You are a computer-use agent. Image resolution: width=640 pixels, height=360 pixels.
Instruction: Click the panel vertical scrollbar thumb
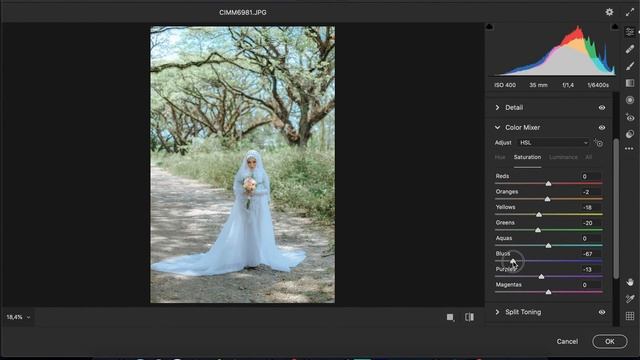pos(616,209)
